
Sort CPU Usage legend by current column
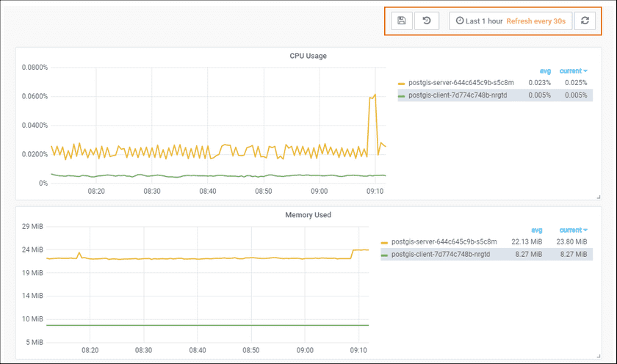click(574, 71)
